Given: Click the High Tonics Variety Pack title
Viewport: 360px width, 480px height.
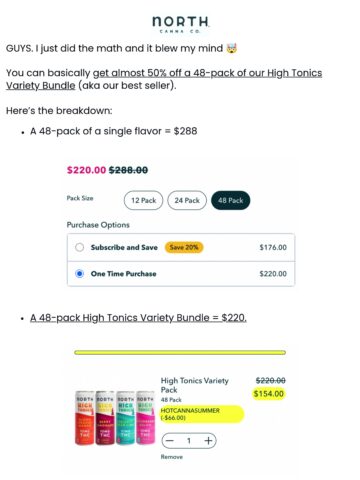Looking at the screenshot, I should click(195, 385).
